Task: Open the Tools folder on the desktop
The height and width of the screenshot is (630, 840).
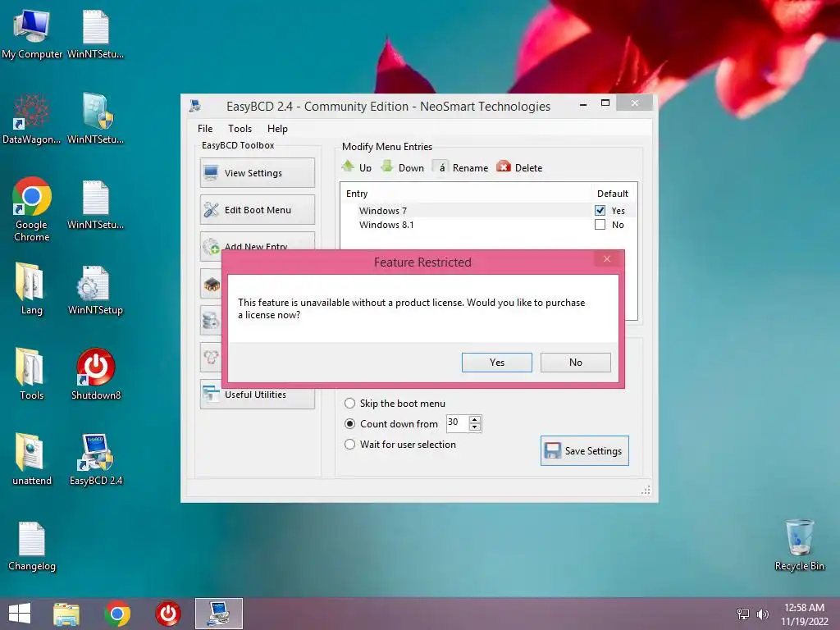Action: 32,373
